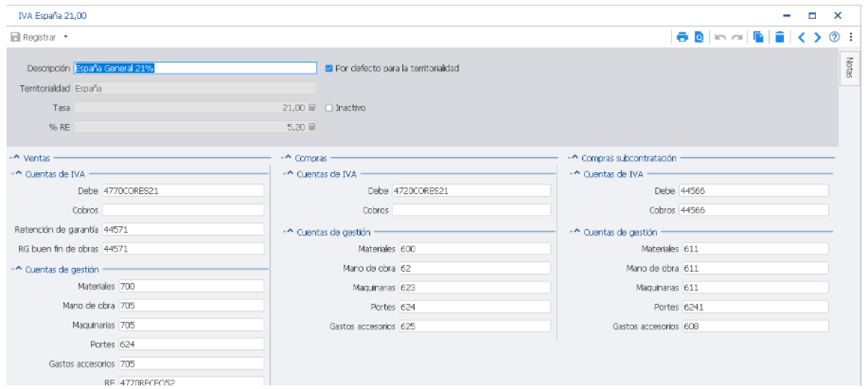Click Compras Debe field 4720CORES21
Image resolution: width=868 pixels, height=389 pixels.
471,190
